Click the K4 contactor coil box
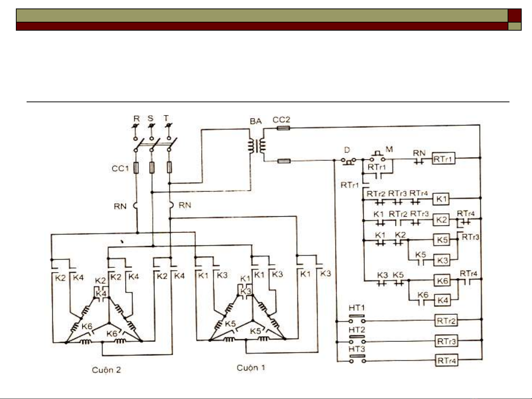The image size is (532, 399). coord(442,300)
